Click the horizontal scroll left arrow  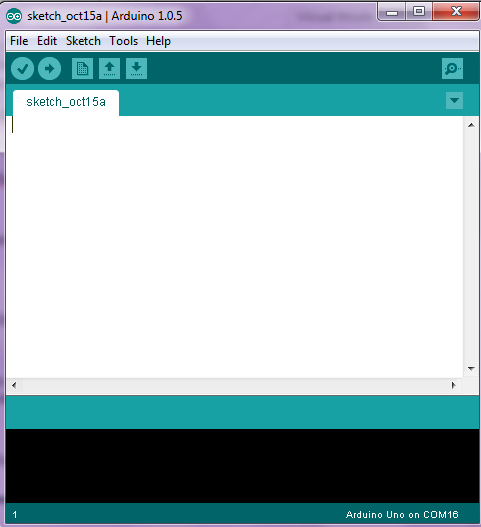point(14,385)
